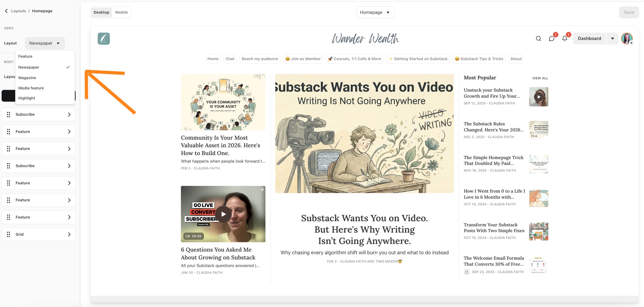This screenshot has height=307, width=644.
Task: Open the 'How I Went from 0' thumbnail
Action: pos(538,198)
